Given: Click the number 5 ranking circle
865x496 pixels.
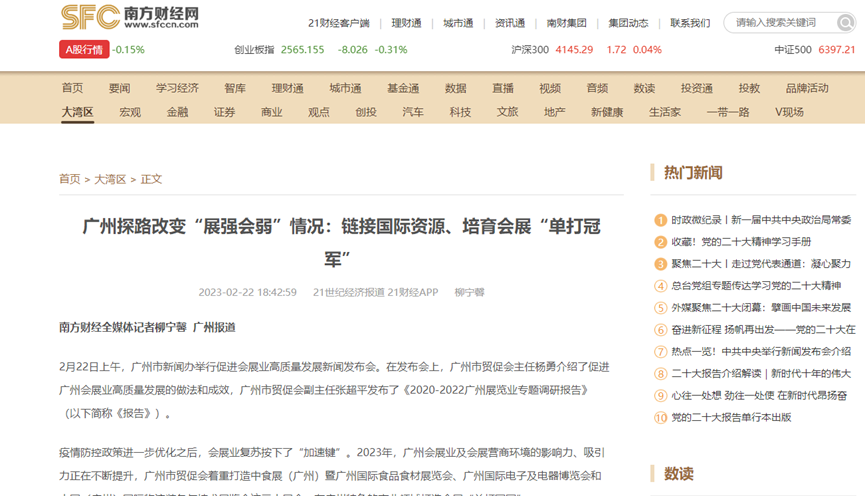Looking at the screenshot, I should (660, 308).
